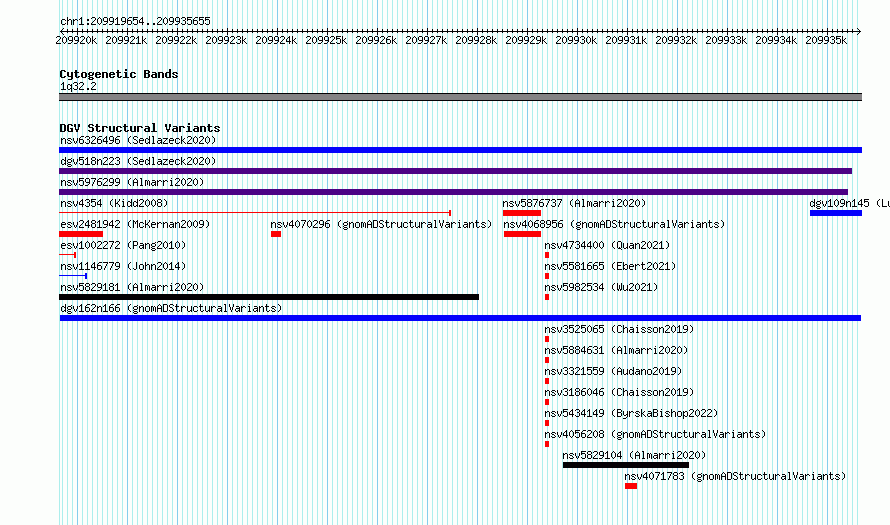The height and width of the screenshot is (525, 890).
Task: Click the black nsv5829181 variant bar
Action: [x=269, y=297]
